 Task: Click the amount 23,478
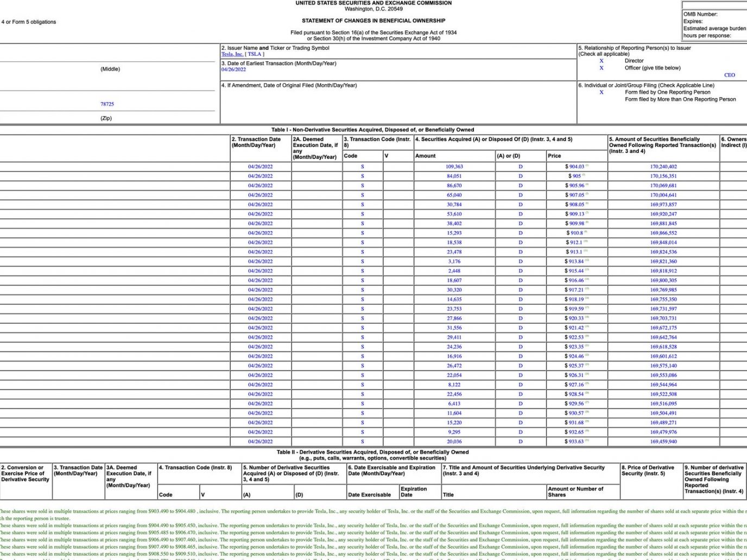click(454, 252)
